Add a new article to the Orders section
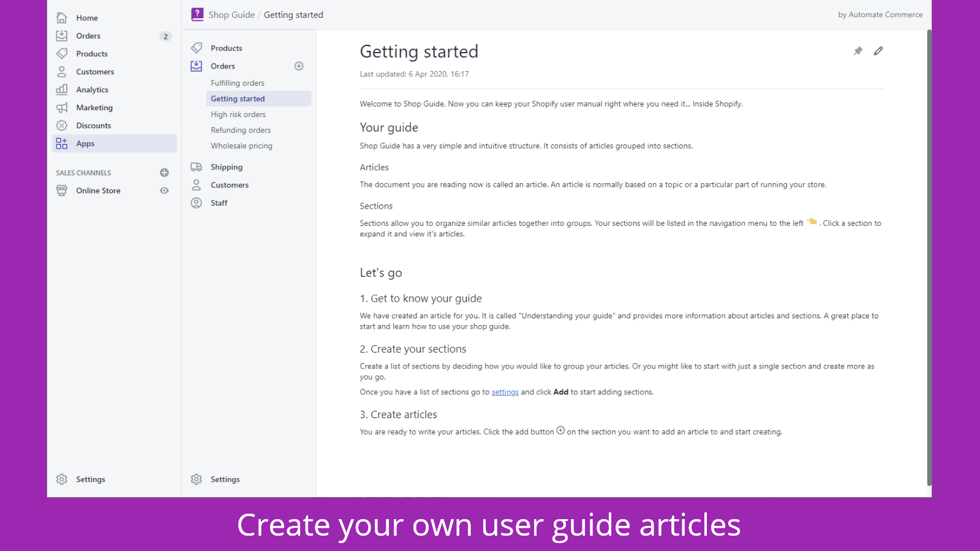The image size is (980, 551). [299, 66]
